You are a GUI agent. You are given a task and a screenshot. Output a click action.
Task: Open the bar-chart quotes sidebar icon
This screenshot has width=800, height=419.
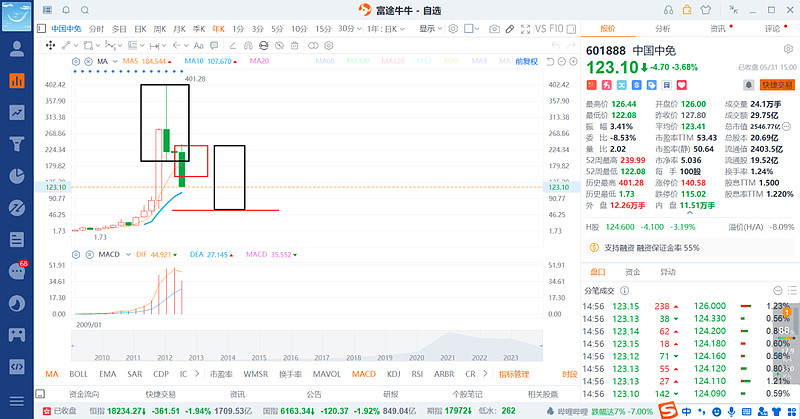(x=16, y=80)
